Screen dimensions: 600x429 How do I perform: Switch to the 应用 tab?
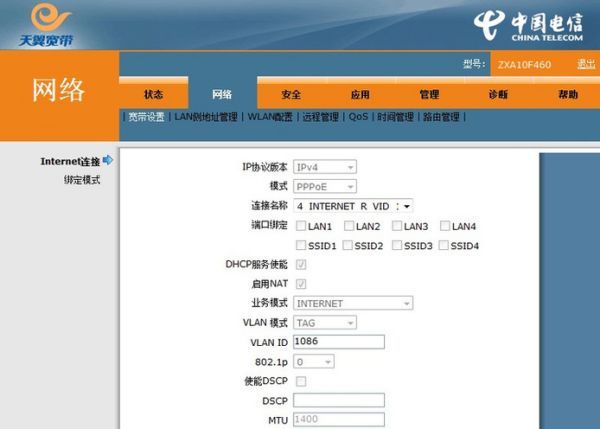coord(360,95)
